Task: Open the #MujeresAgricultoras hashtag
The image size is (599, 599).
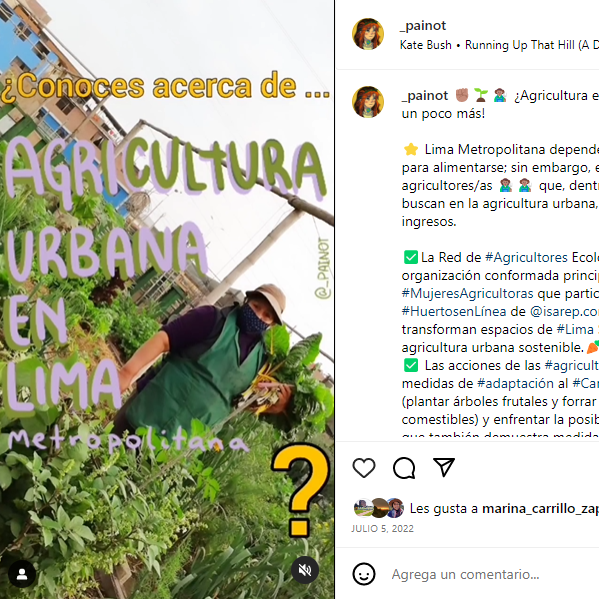Action: (467, 293)
